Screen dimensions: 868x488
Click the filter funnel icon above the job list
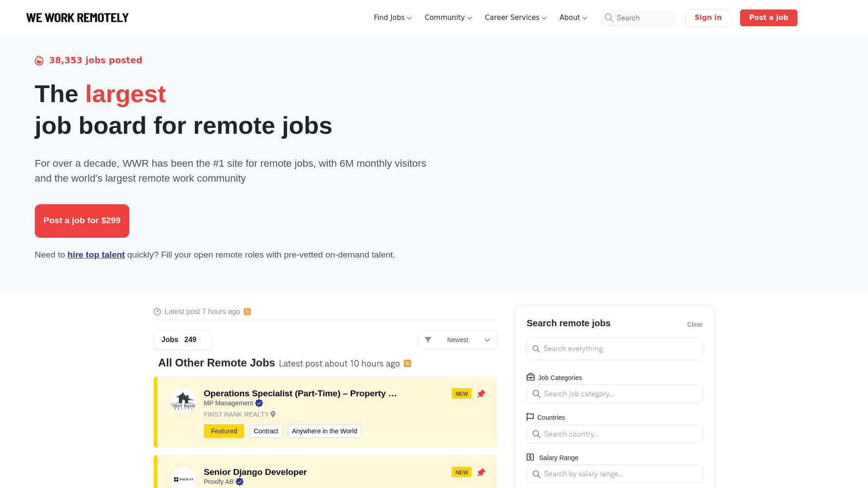click(428, 340)
